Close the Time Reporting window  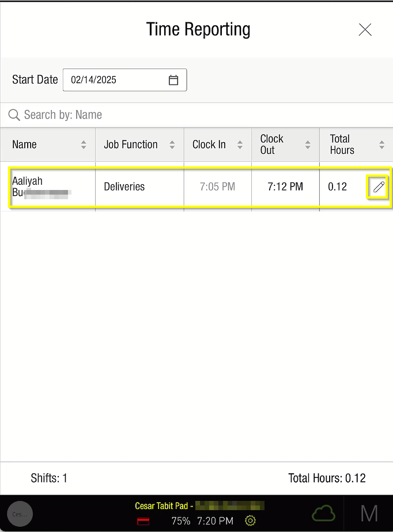pyautogui.click(x=365, y=30)
